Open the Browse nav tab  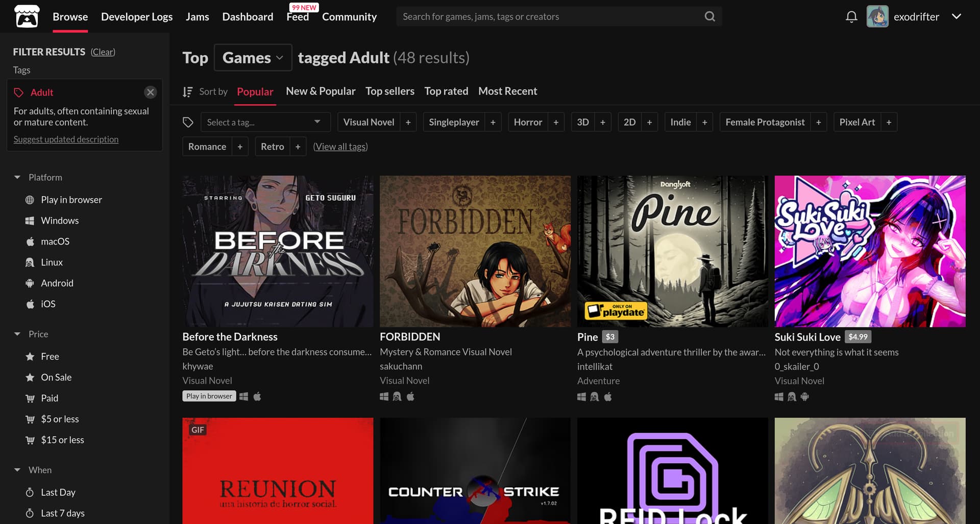pos(70,17)
